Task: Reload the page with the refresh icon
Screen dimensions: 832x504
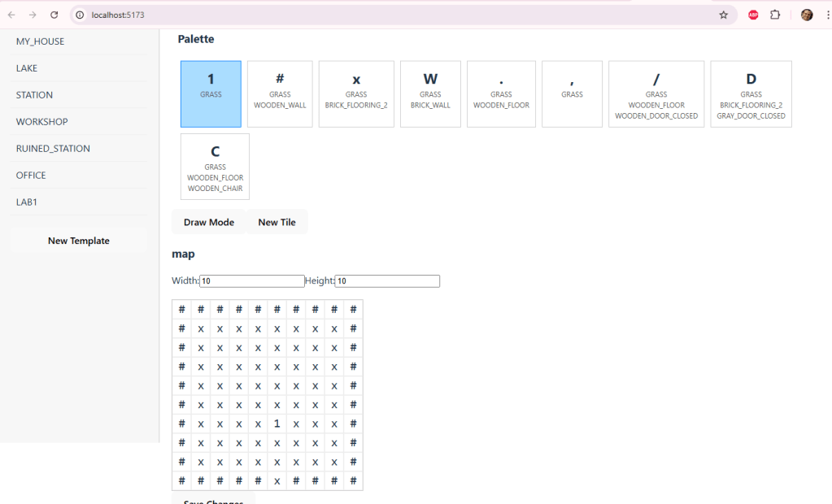Action: [54, 15]
